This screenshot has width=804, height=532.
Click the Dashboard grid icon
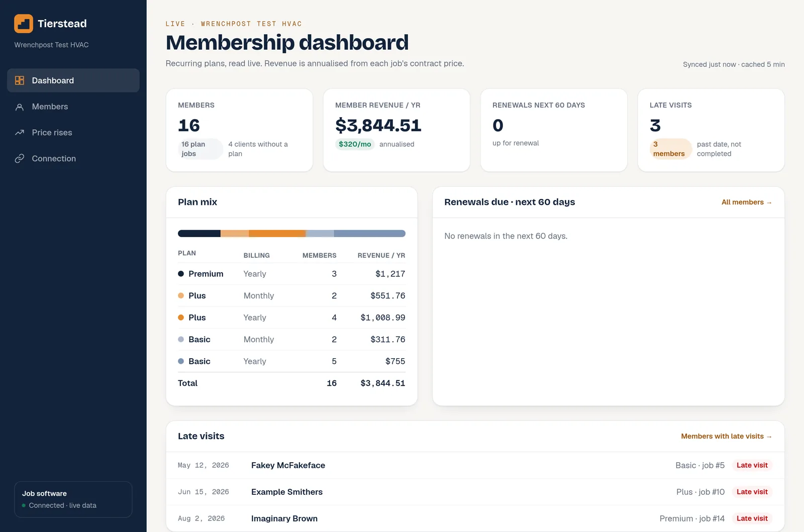coord(20,80)
